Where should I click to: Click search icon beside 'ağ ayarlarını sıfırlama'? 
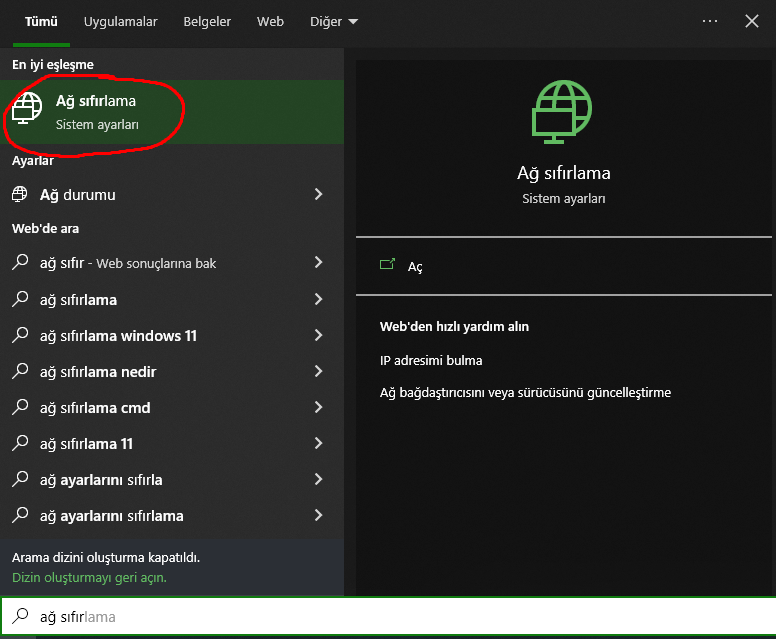20,515
